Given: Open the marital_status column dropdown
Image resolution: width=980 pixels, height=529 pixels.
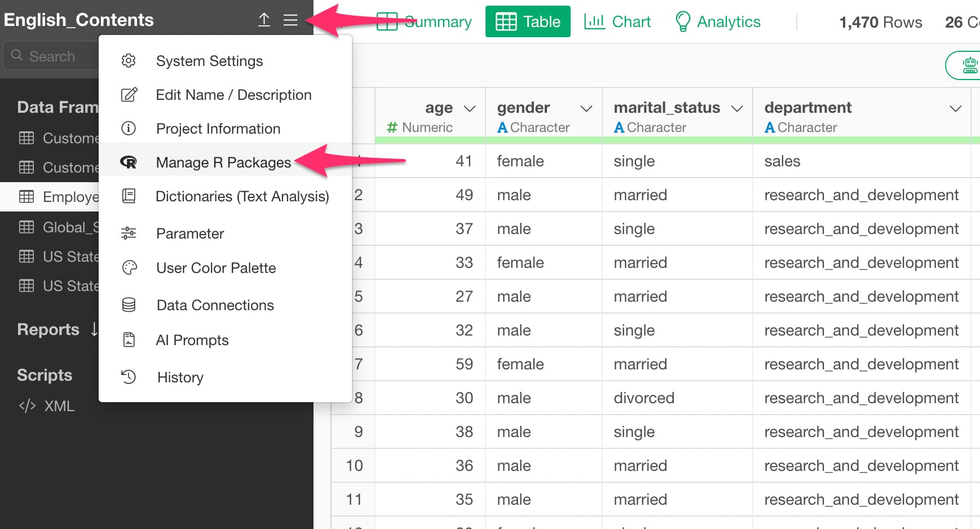Looking at the screenshot, I should [x=736, y=108].
